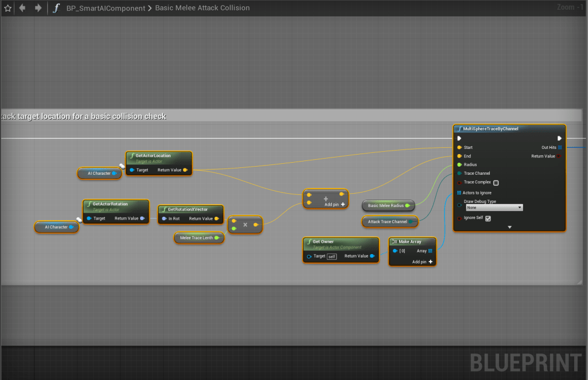This screenshot has width=588, height=380.
Task: Expand MultiSphereTraceByChannel advanced pins arrow
Action: [509, 227]
